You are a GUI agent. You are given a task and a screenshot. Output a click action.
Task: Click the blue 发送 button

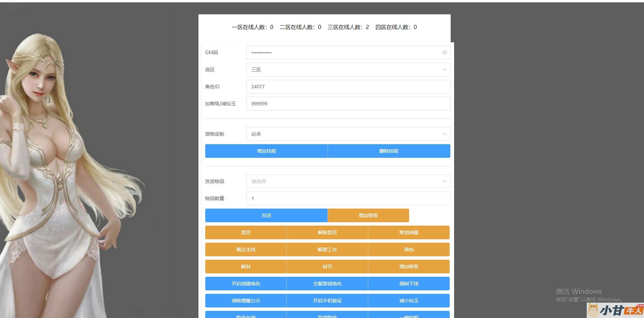pos(266,215)
